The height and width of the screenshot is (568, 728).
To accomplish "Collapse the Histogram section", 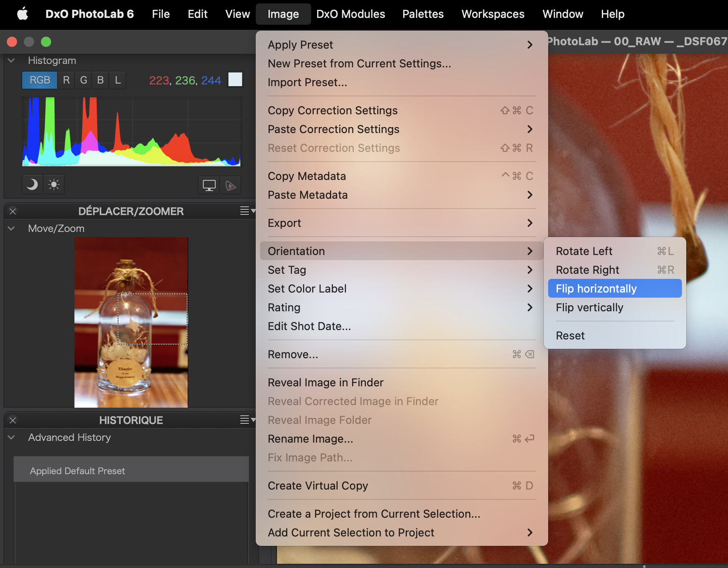I will (x=12, y=61).
